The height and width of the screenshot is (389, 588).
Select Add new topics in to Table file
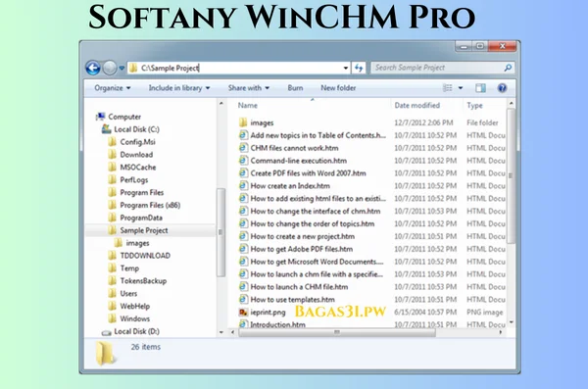pos(313,135)
